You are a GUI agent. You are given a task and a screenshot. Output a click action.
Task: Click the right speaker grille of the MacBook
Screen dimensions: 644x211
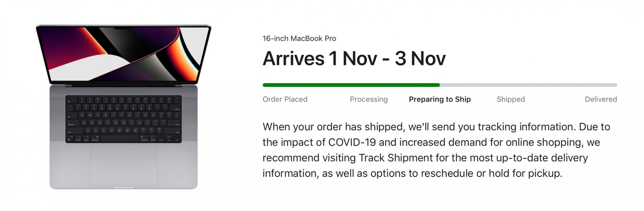coord(189,119)
